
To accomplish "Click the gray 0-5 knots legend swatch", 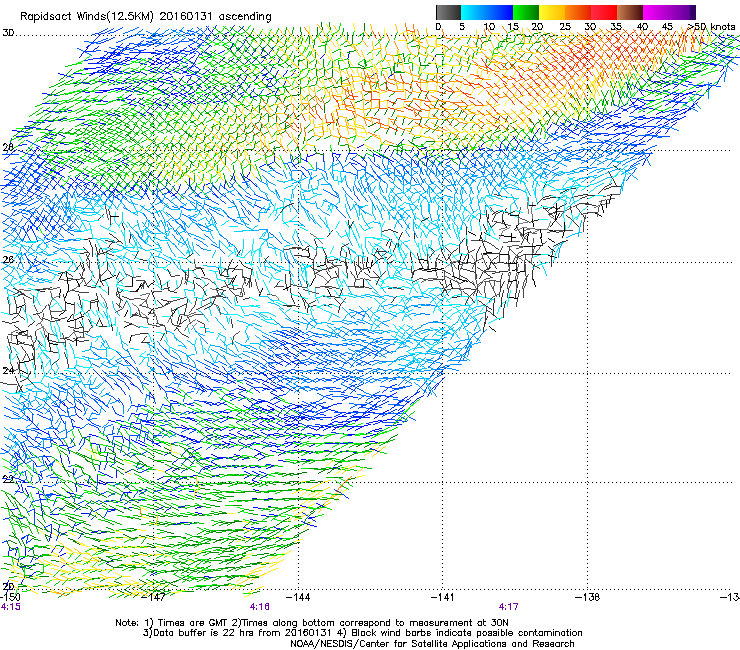I will point(449,12).
